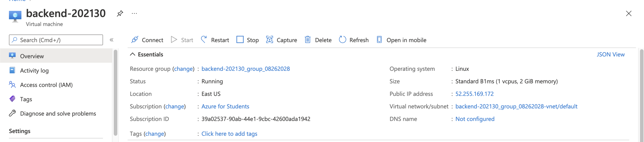Click change next to Subscription
644x142 pixels.
175,106
